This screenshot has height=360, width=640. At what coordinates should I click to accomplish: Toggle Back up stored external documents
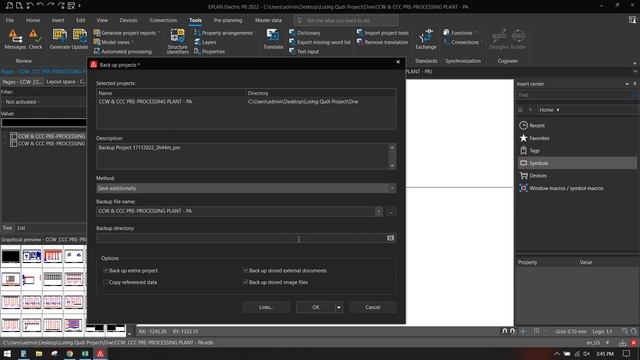245,270
